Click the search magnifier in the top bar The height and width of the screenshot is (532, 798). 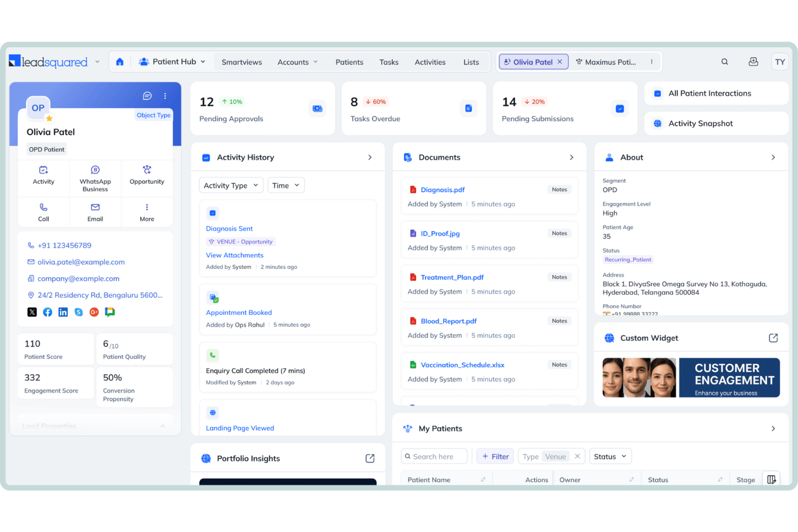click(x=725, y=62)
